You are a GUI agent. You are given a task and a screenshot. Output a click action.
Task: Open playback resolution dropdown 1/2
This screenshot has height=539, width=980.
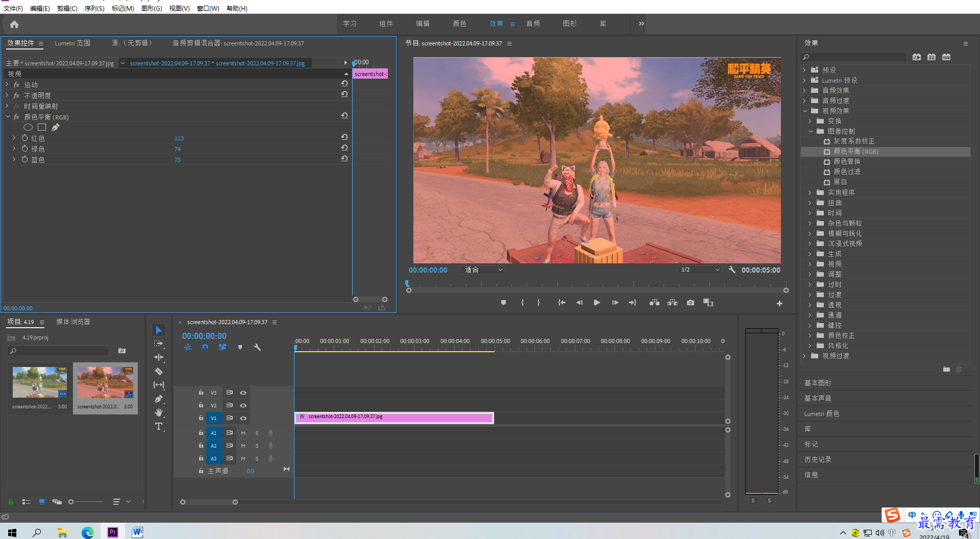coord(700,270)
